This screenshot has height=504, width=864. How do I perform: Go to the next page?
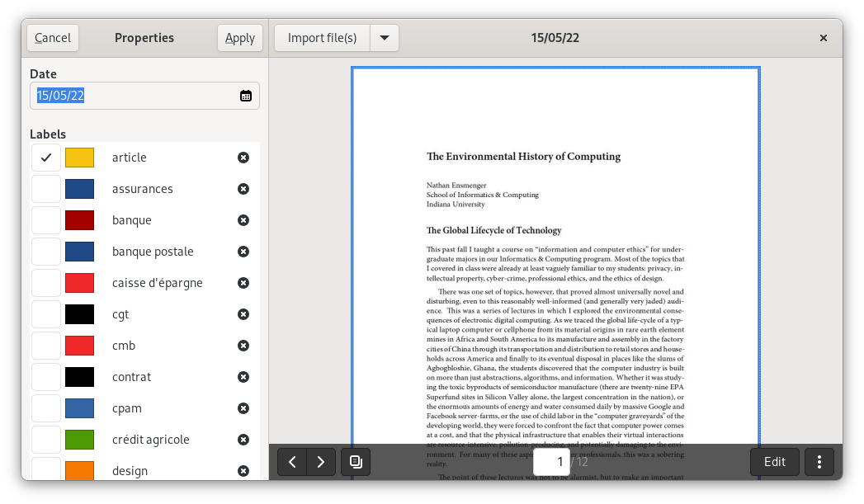coord(321,462)
